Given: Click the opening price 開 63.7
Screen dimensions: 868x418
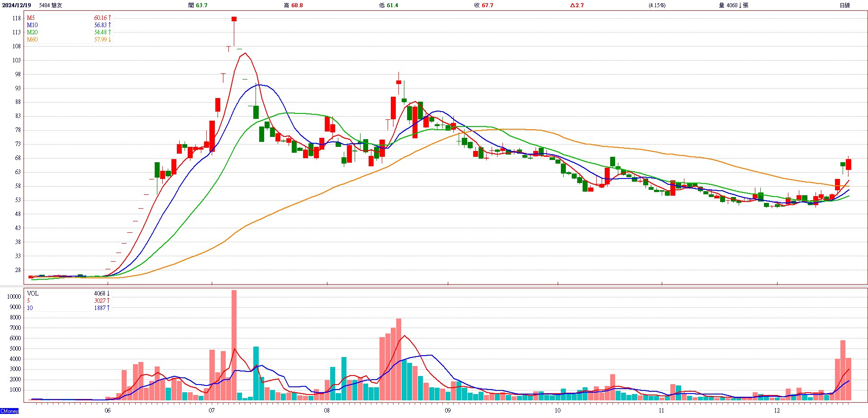Looking at the screenshot, I should pos(198,5).
